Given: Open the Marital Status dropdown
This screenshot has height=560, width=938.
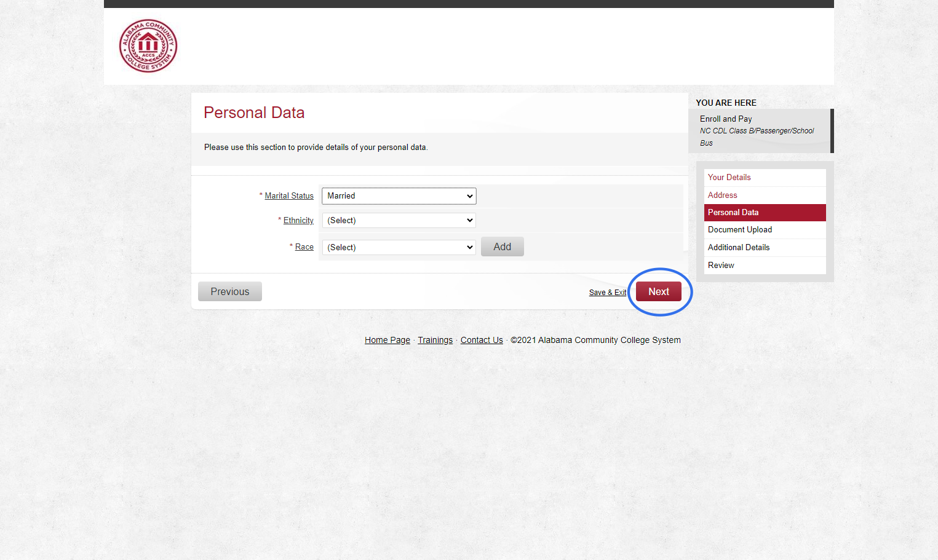Looking at the screenshot, I should (399, 196).
